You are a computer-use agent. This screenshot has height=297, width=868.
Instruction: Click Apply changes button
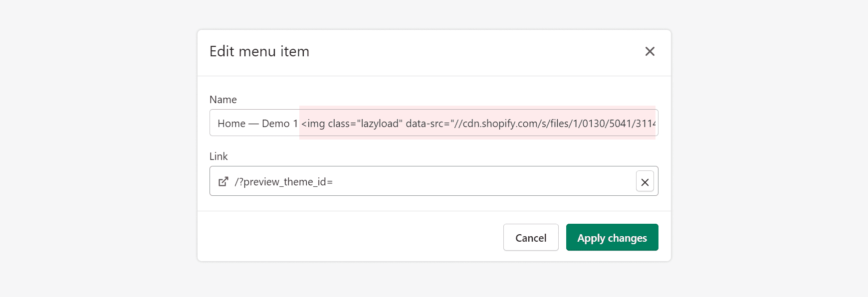(x=612, y=238)
